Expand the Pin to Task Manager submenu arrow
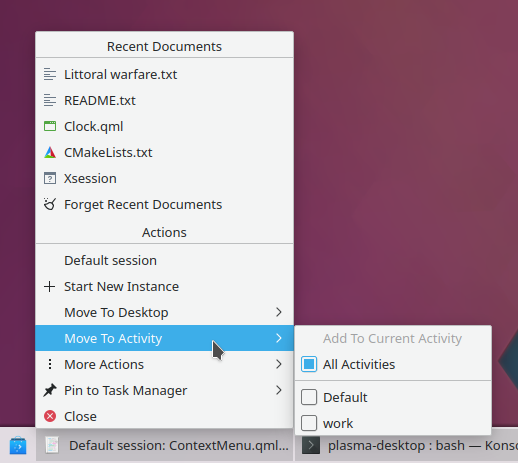The width and height of the screenshot is (518, 463). [279, 390]
